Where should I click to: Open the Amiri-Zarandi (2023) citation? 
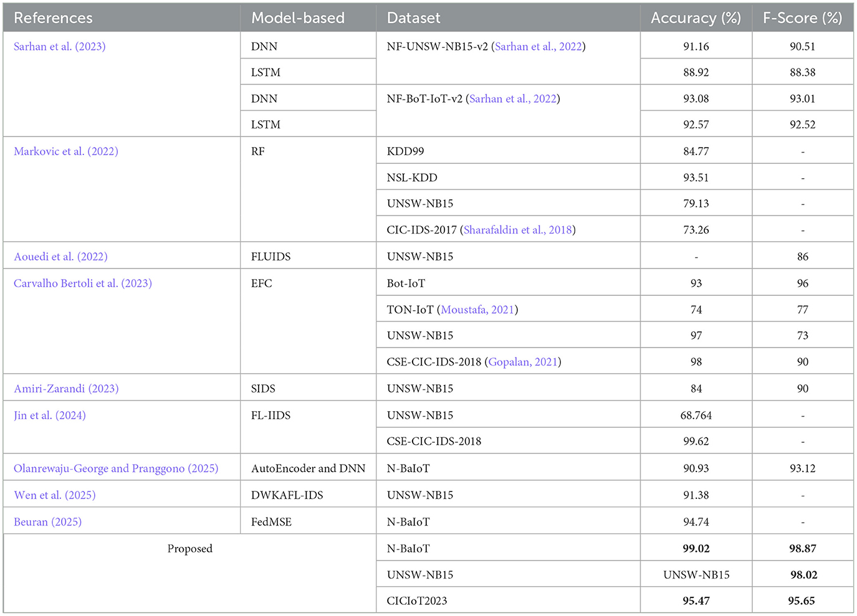coord(66,389)
